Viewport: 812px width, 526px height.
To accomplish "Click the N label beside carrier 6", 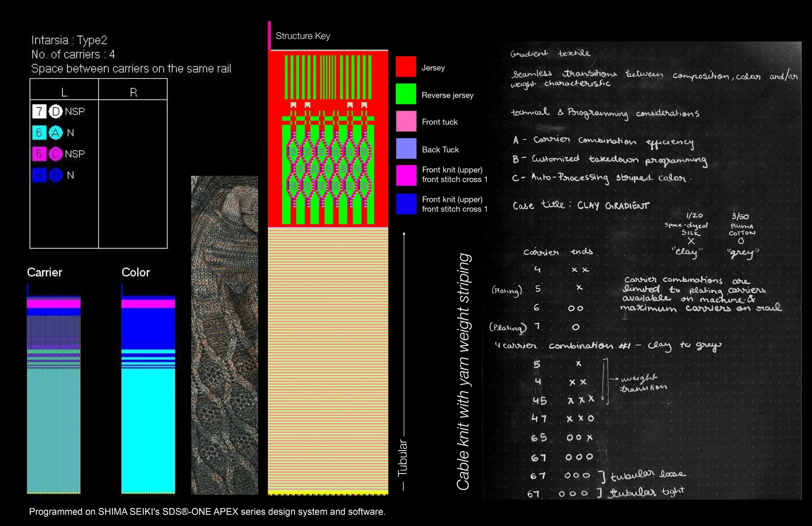I will click(70, 133).
